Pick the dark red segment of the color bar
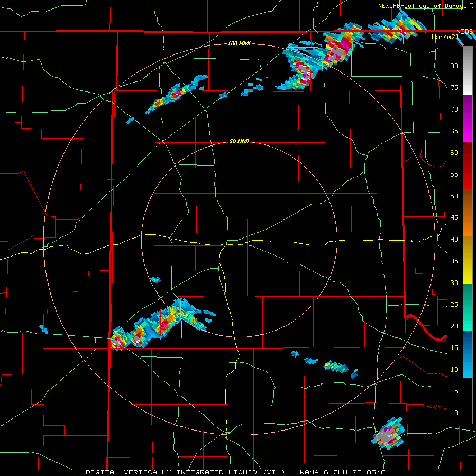Screen dimensions: 476x476 [467, 166]
